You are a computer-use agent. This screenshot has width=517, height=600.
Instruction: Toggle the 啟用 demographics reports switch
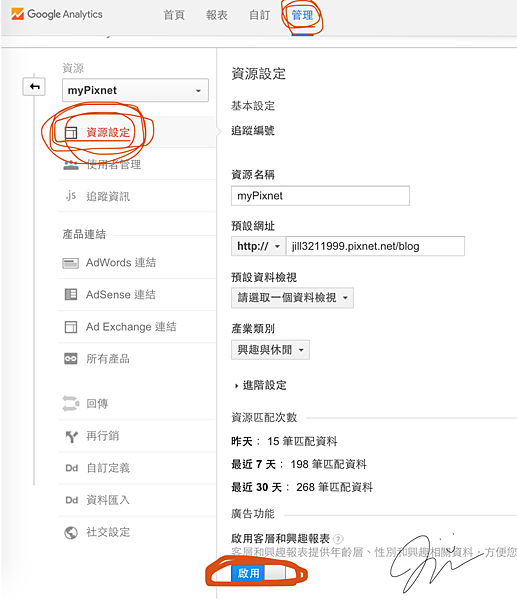258,573
